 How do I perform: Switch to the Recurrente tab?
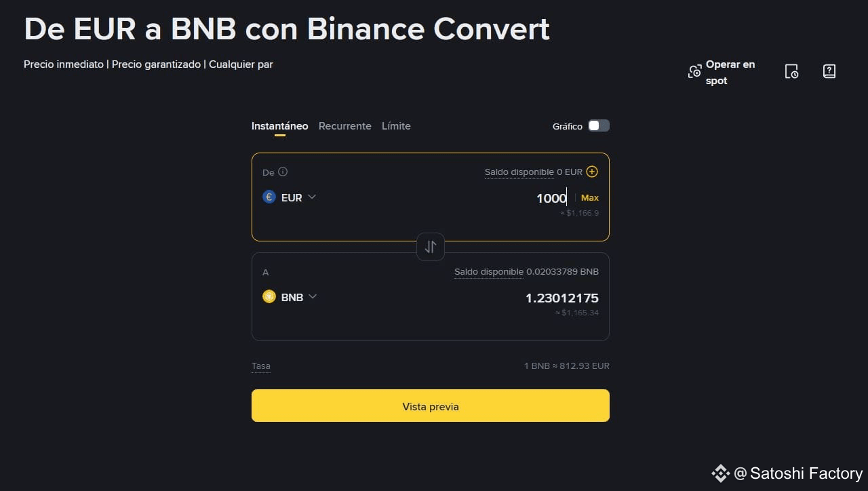(x=344, y=126)
